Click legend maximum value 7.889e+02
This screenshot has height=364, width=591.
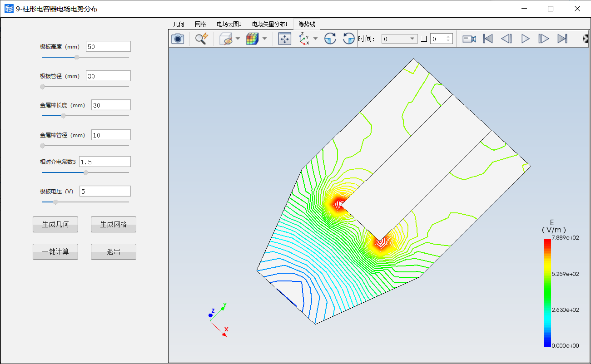[x=565, y=238]
